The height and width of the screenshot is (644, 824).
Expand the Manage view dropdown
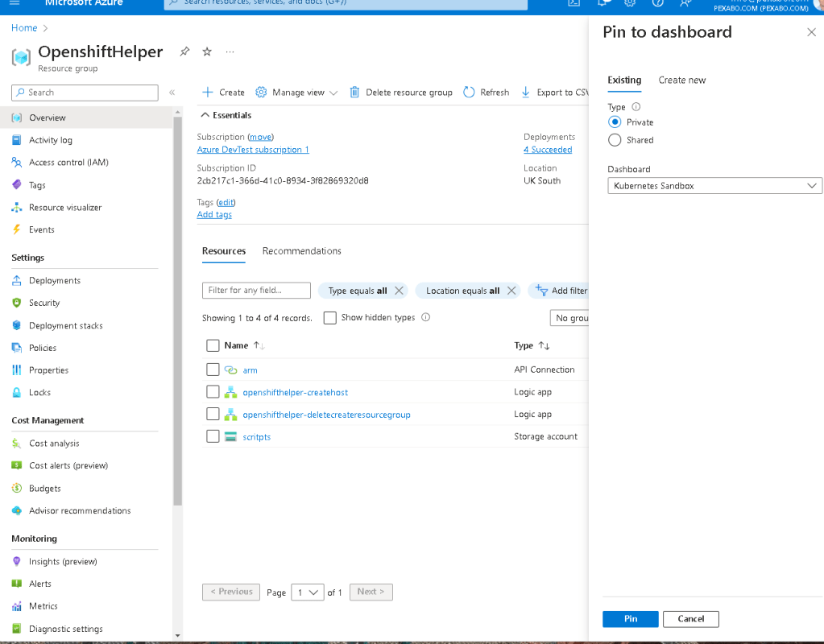coord(297,93)
